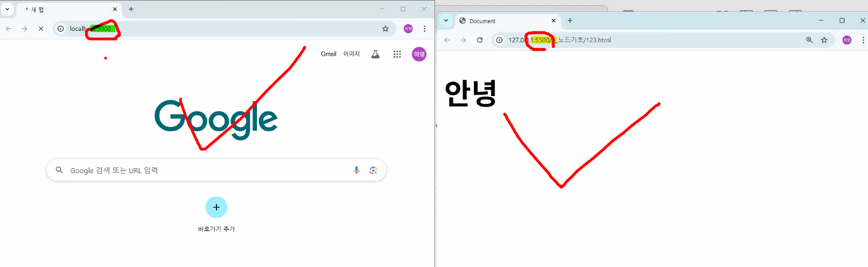The width and height of the screenshot is (868, 267).
Task: Minimize the localhost Chrome window
Action: pyautogui.click(x=382, y=9)
